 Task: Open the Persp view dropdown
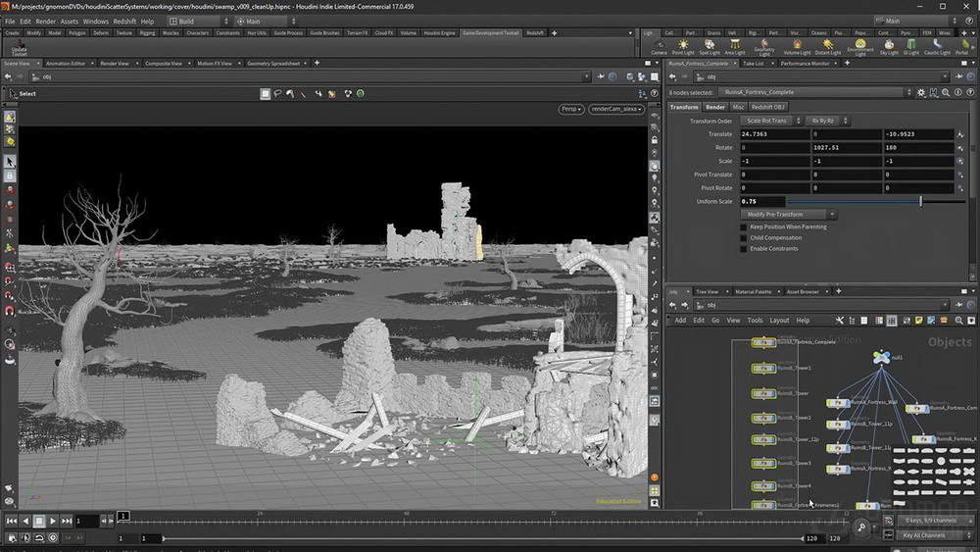click(570, 109)
